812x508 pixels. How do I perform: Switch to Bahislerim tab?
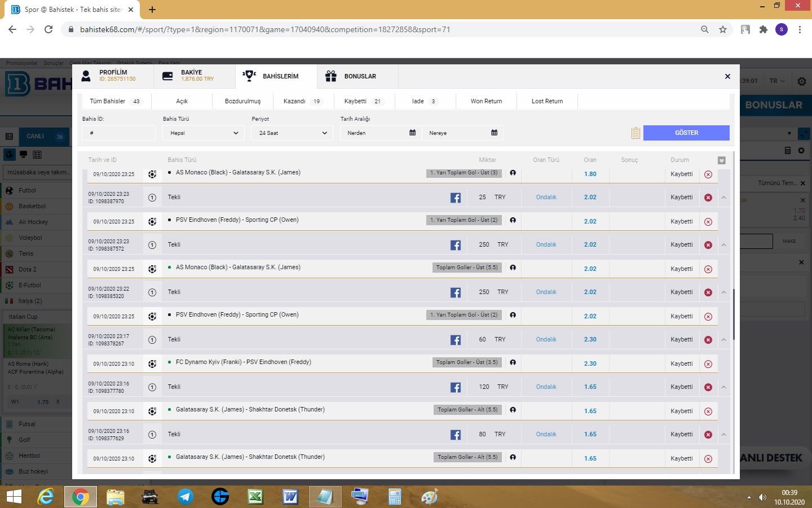[x=276, y=76]
